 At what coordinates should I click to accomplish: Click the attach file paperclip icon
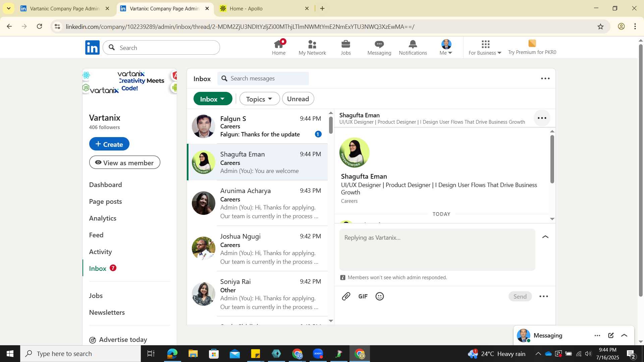coord(346,296)
